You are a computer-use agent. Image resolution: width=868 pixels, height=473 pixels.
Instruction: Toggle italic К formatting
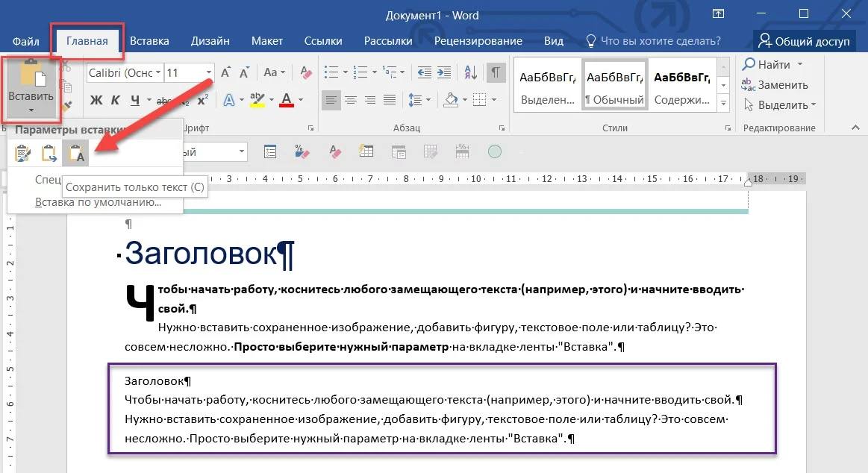click(115, 100)
